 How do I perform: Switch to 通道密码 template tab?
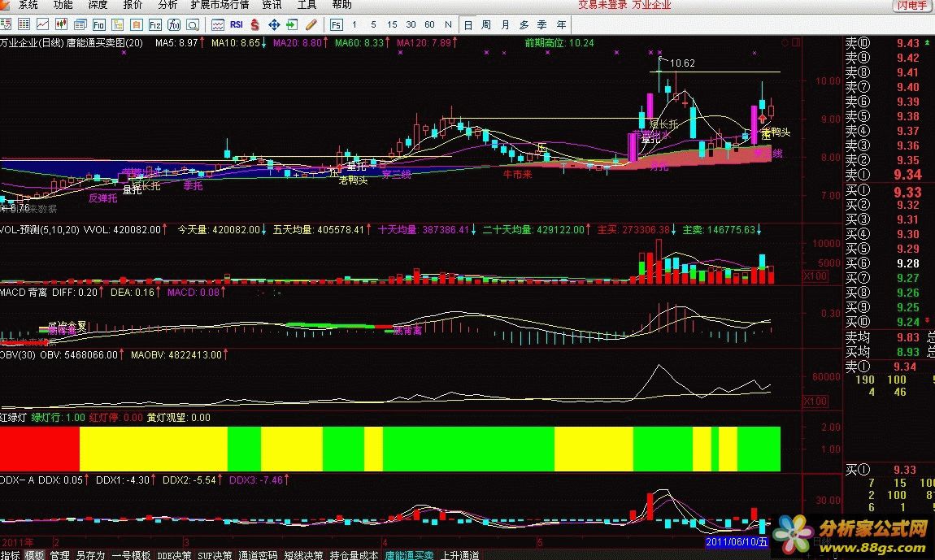pos(259,555)
